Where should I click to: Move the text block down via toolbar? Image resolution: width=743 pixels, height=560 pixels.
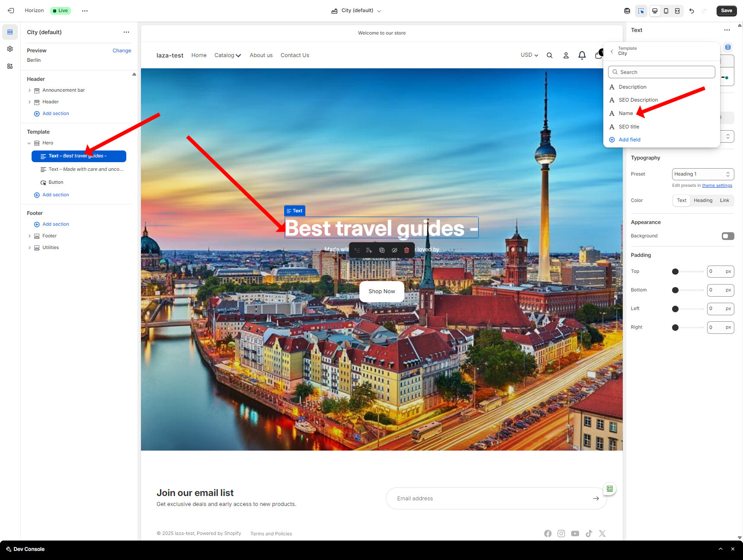click(369, 250)
